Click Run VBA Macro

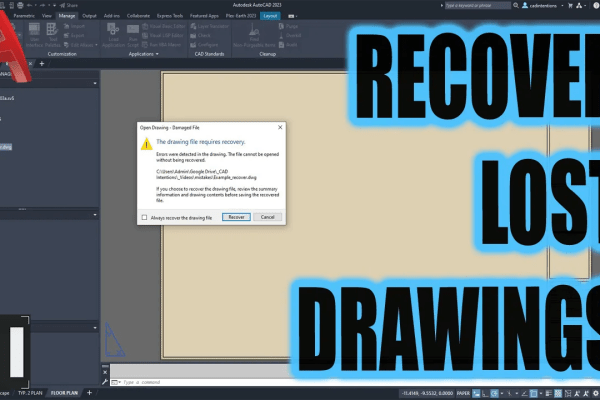(x=161, y=45)
